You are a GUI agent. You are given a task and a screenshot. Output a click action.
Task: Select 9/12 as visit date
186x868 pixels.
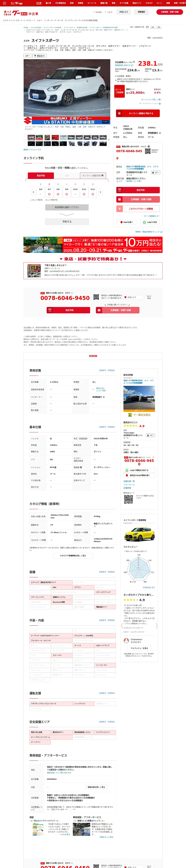click(x=93, y=192)
